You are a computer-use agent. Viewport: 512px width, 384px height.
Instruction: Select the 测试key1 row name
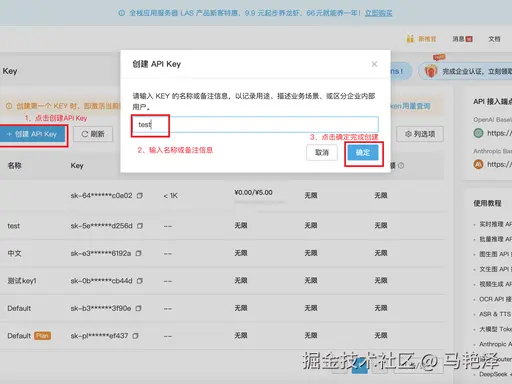[x=22, y=281]
